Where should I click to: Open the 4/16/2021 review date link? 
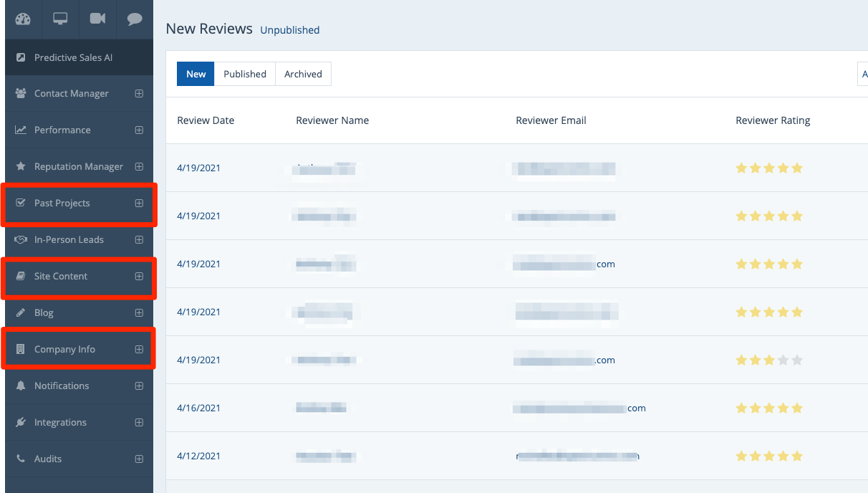point(198,408)
